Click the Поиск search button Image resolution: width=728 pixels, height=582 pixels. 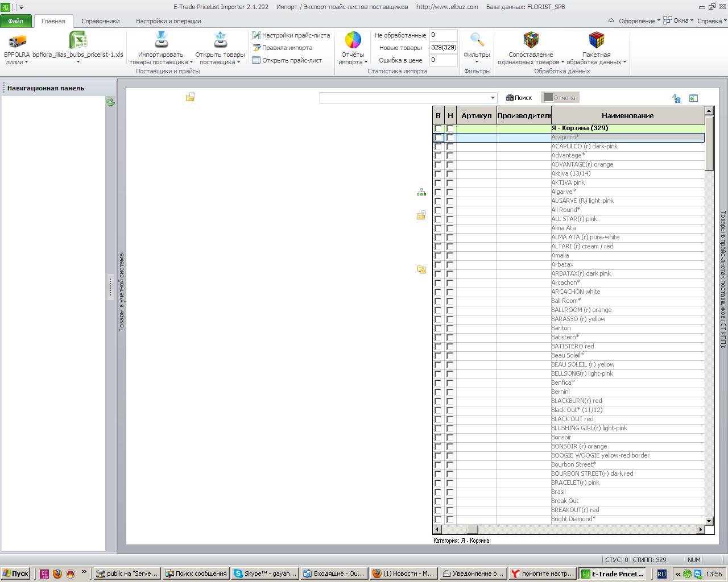click(519, 98)
